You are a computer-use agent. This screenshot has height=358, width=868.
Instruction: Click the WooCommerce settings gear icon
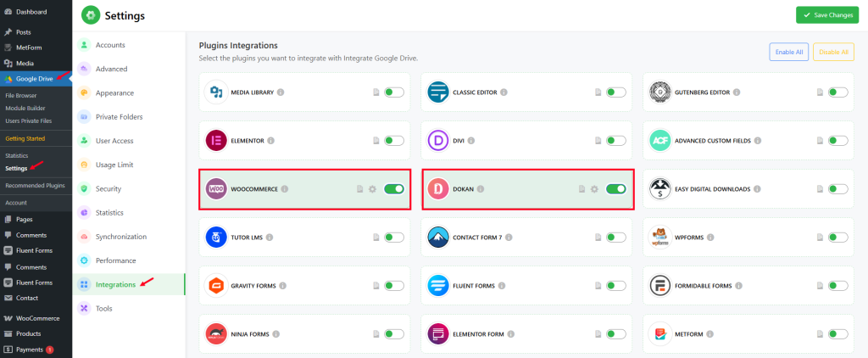[373, 189]
